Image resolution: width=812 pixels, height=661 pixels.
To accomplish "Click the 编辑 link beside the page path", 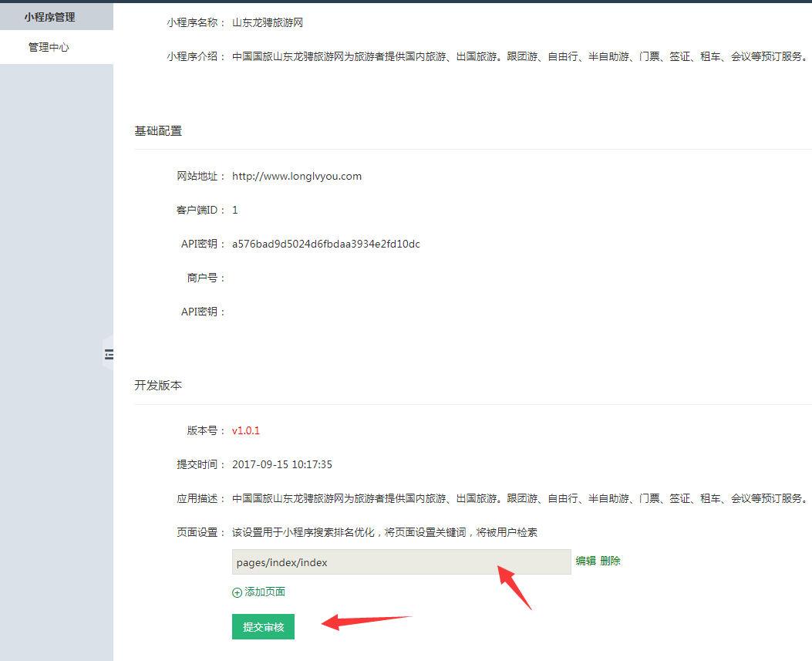I will (585, 562).
